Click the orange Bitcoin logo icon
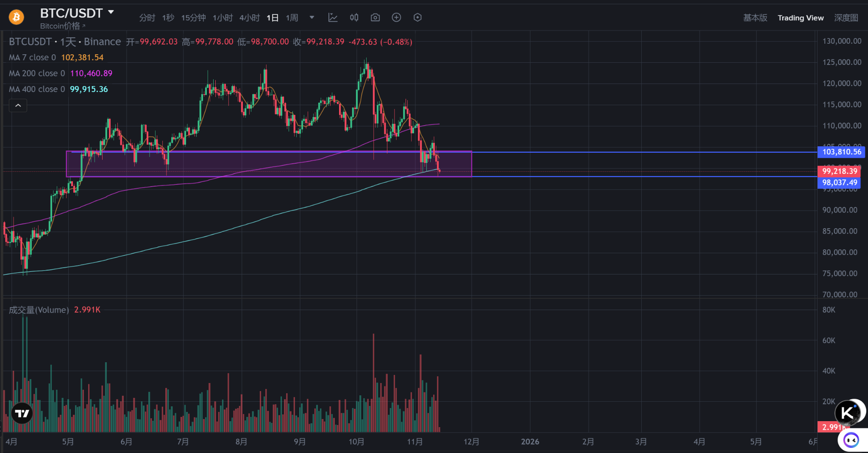The image size is (868, 453). coord(16,17)
